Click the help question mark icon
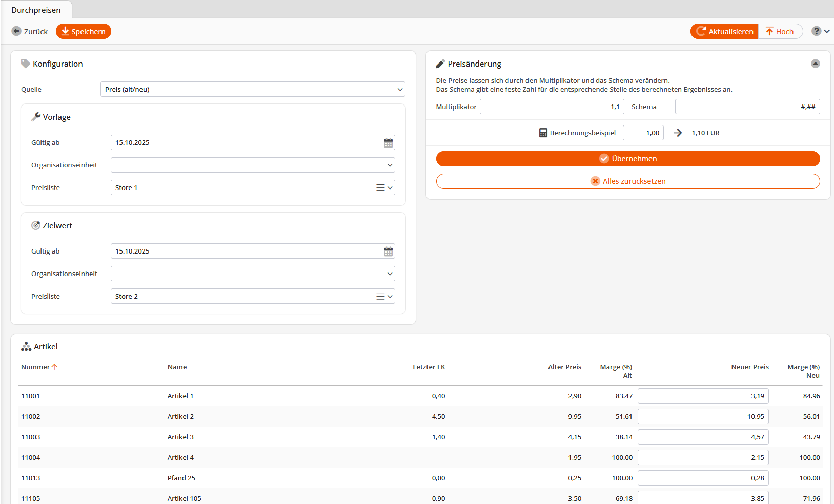 (x=816, y=31)
